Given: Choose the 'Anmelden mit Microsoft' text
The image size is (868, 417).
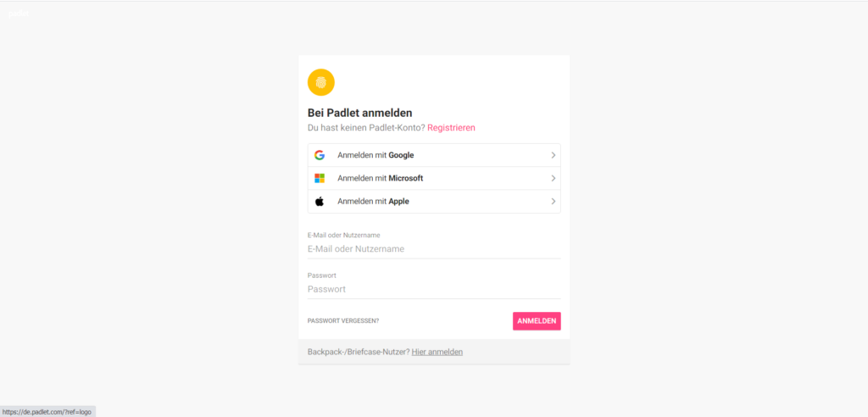Looking at the screenshot, I should [381, 178].
